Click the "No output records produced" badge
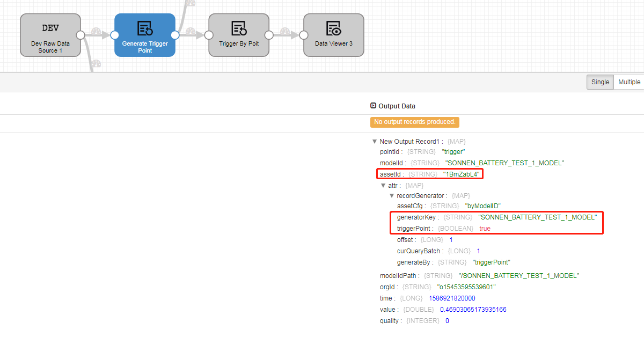This screenshot has width=644, height=337. click(x=414, y=122)
